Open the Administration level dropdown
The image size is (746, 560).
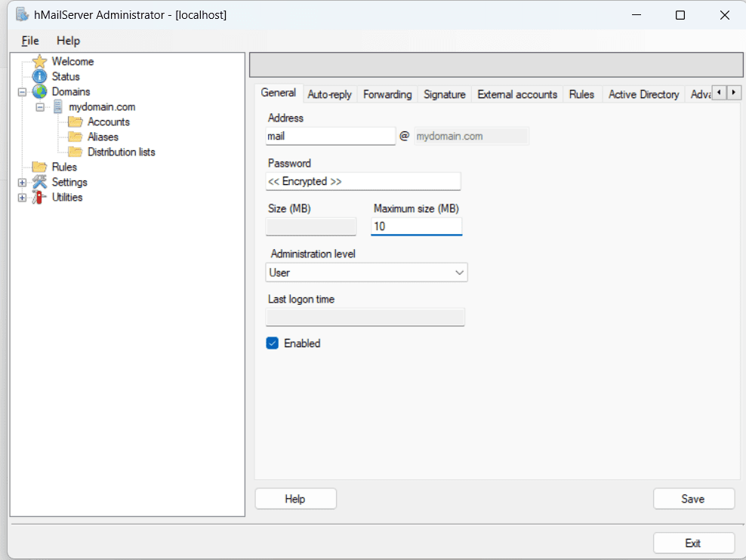coord(458,272)
